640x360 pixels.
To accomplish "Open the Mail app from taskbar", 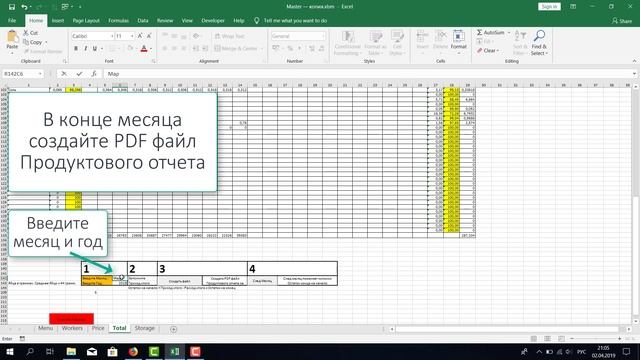I will tap(92, 351).
